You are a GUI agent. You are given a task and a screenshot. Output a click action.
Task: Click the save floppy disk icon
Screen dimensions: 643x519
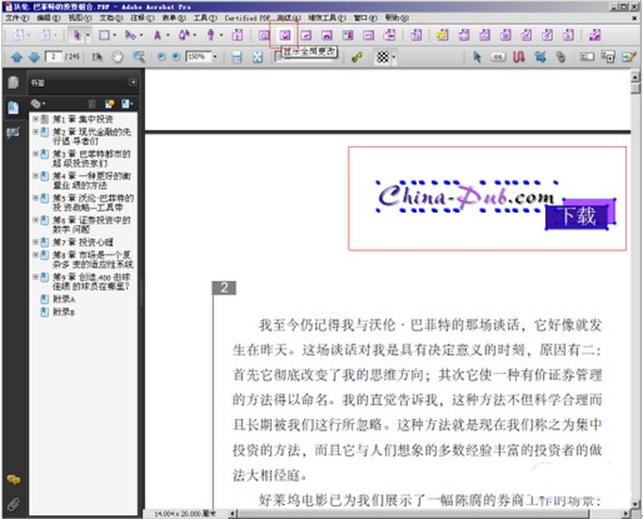coord(237,57)
